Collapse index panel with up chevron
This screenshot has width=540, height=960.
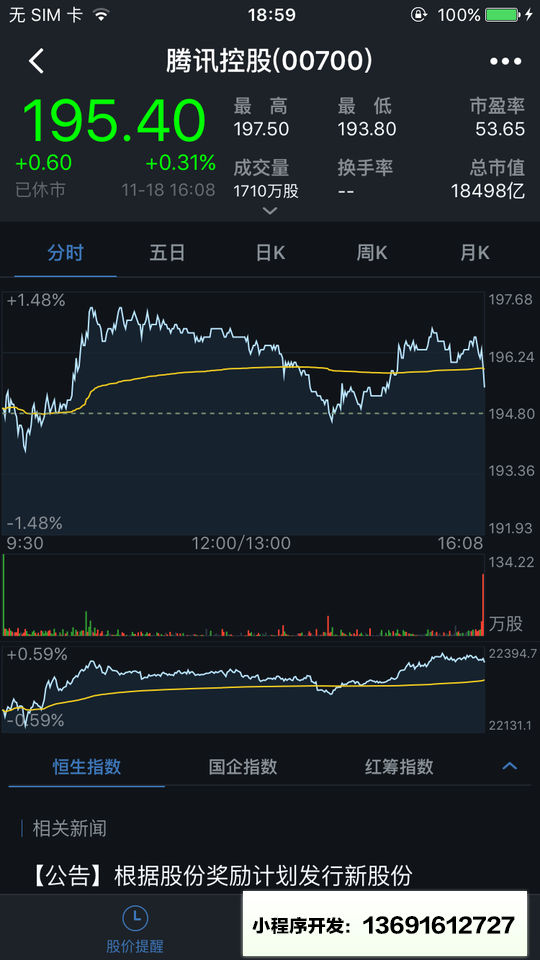point(509,766)
